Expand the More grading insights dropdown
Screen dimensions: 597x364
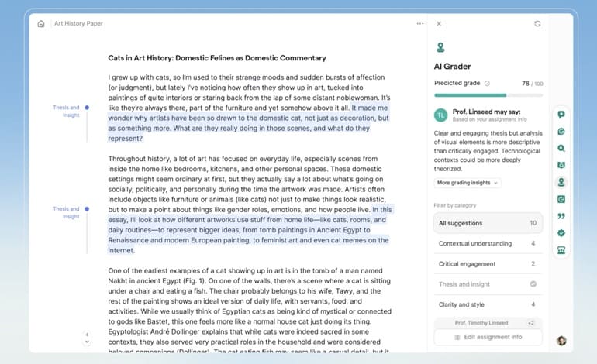tap(468, 183)
